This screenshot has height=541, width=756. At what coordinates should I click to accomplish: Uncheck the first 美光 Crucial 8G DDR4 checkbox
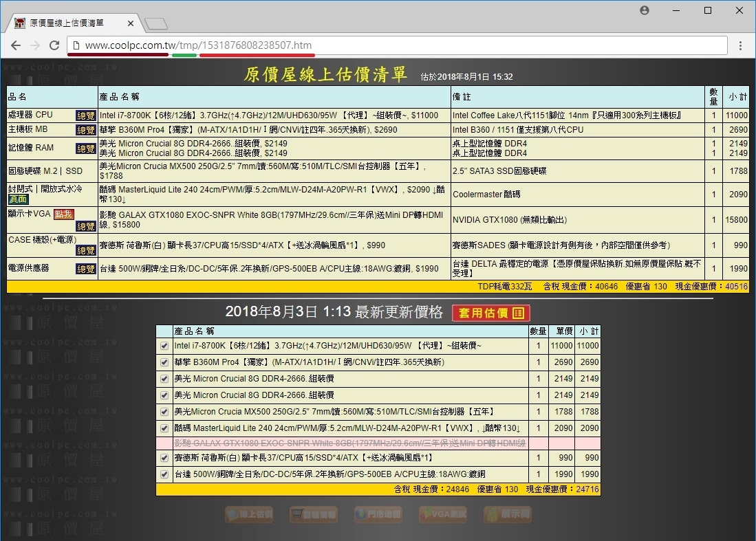[x=164, y=379]
